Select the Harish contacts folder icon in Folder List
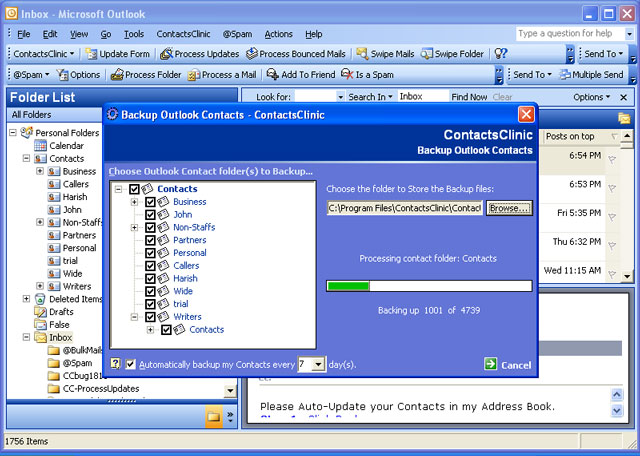The width and height of the screenshot is (640, 456). point(53,197)
